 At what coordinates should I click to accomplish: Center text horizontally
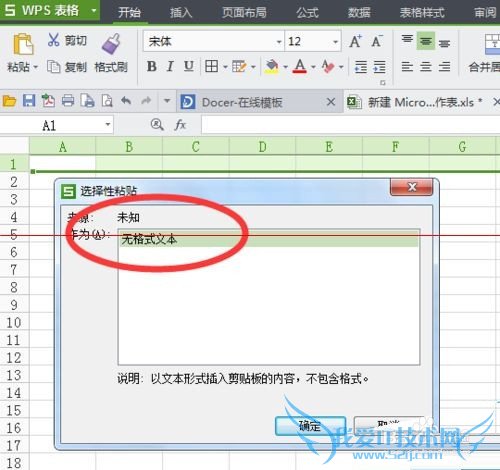[426, 67]
